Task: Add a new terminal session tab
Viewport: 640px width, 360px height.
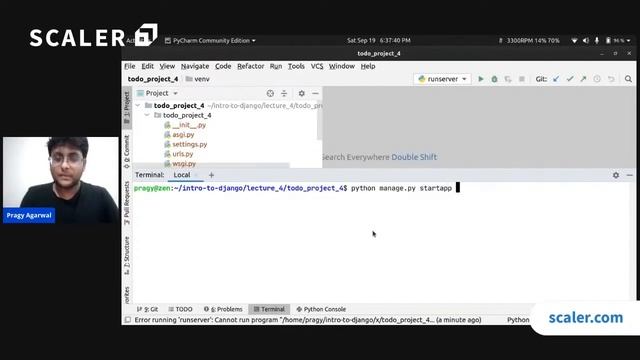Action: coord(211,175)
